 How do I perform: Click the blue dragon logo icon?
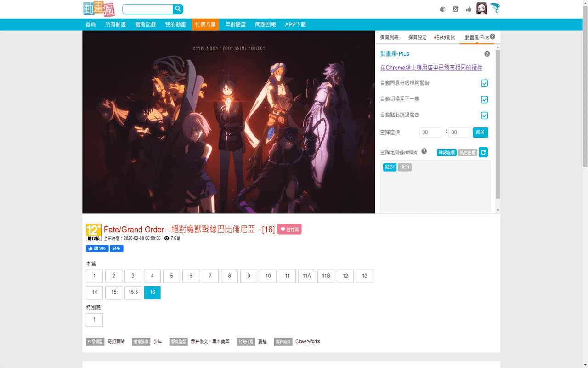tap(495, 8)
